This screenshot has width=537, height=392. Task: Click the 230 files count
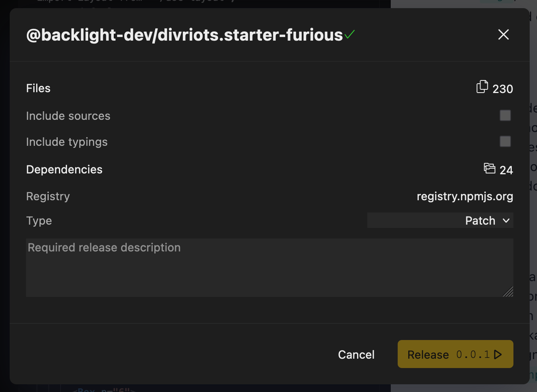click(502, 89)
